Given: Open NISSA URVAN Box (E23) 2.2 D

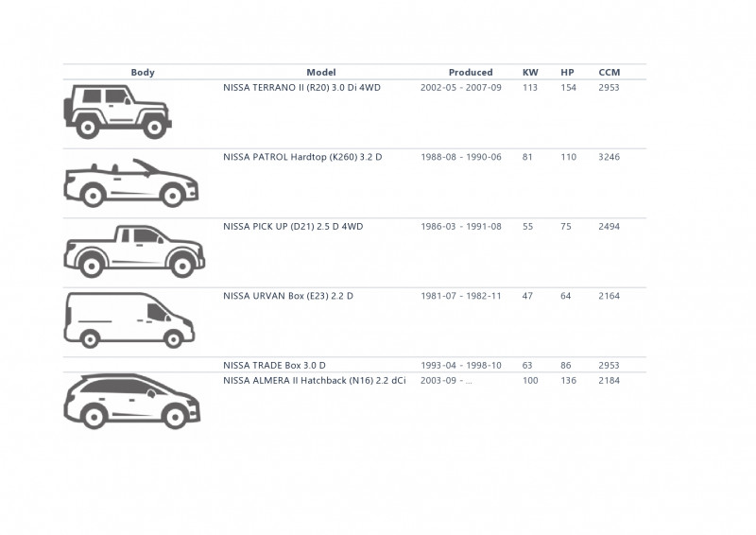Looking at the screenshot, I should pyautogui.click(x=288, y=296).
